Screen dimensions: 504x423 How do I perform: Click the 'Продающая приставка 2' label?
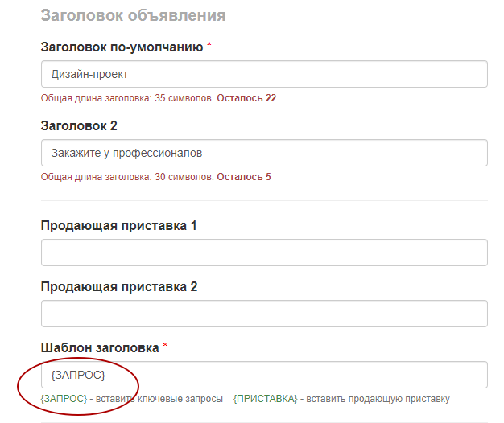click(x=119, y=286)
